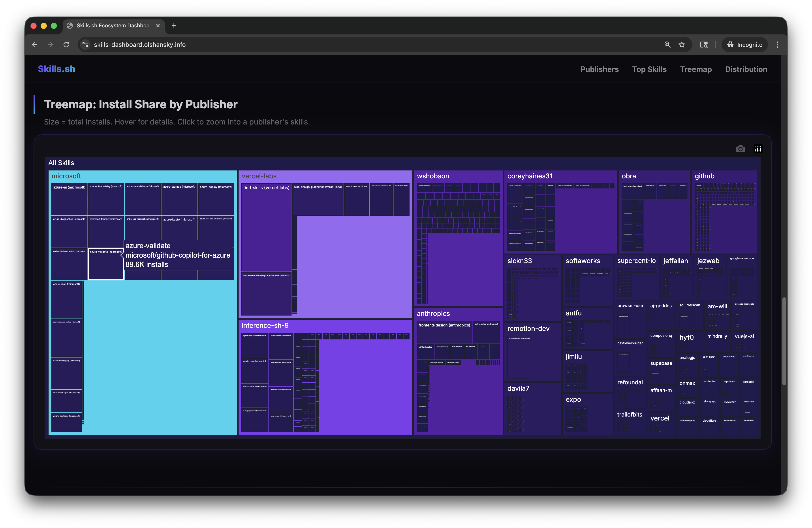Reload the page using the refresh icon
This screenshot has width=812, height=528.
pos(66,44)
